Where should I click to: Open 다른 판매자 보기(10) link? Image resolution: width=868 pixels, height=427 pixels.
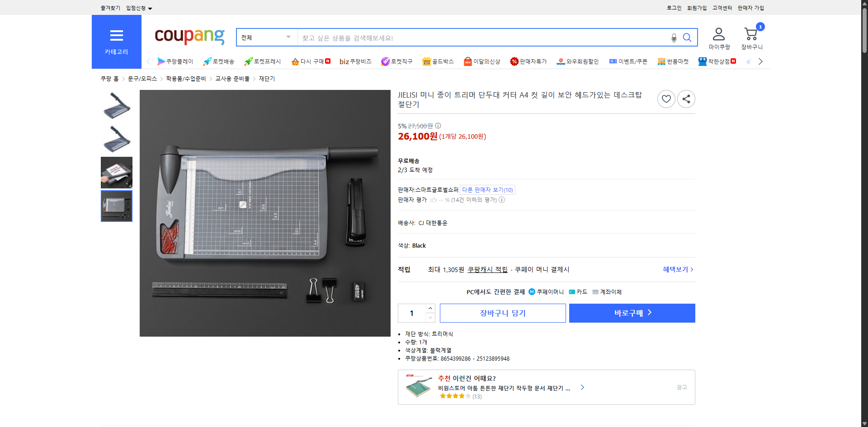487,189
